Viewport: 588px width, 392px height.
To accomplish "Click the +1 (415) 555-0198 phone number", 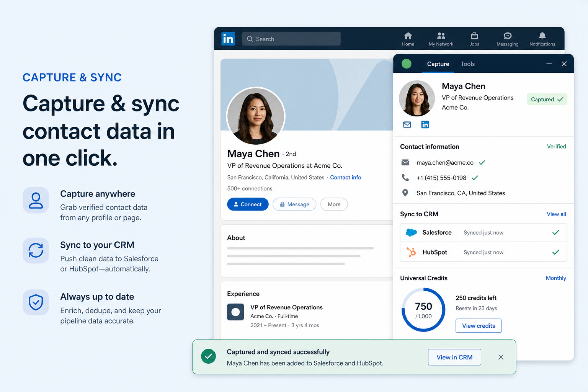I will 441,178.
